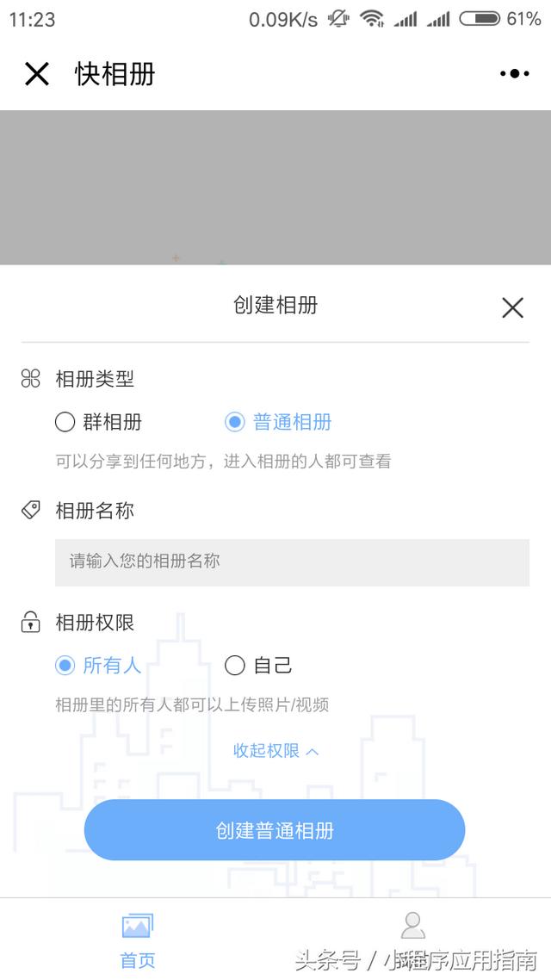Choose 所有人 permission radio button
551x980 pixels.
tap(65, 665)
